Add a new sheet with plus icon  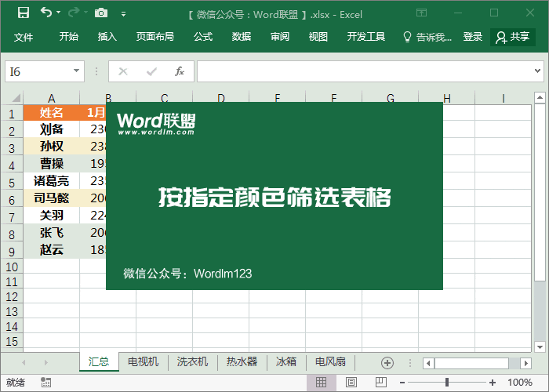tap(387, 362)
